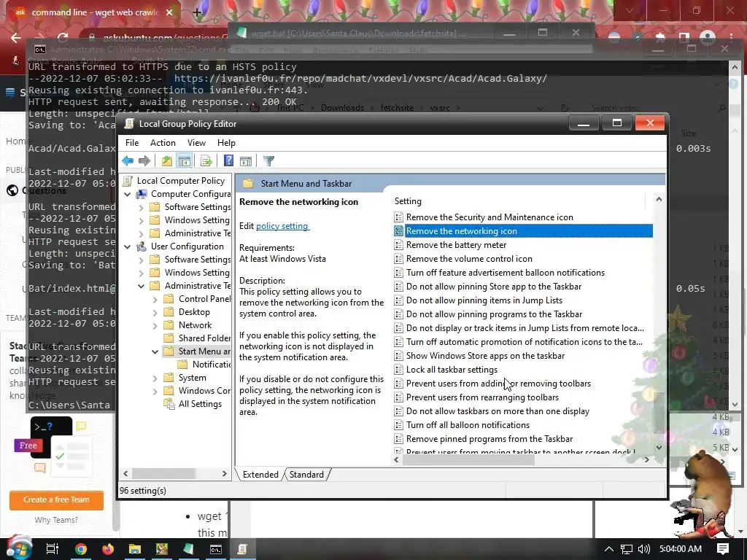Switch to the Standard tab
Viewport: 747px width, 560px height.
tap(306, 474)
